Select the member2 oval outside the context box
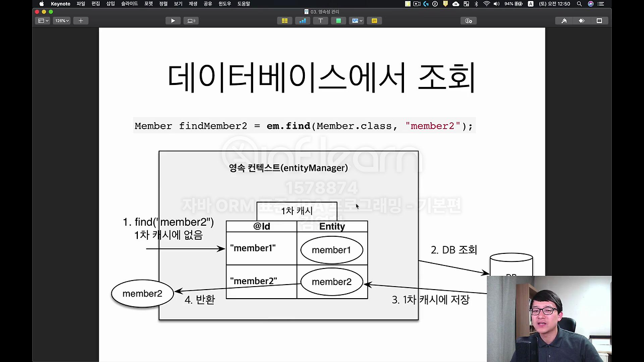Image resolution: width=644 pixels, height=362 pixels. point(142,294)
